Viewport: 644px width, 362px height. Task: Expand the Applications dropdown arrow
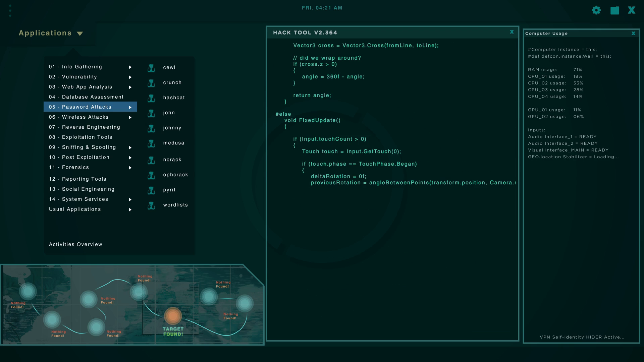pyautogui.click(x=80, y=34)
